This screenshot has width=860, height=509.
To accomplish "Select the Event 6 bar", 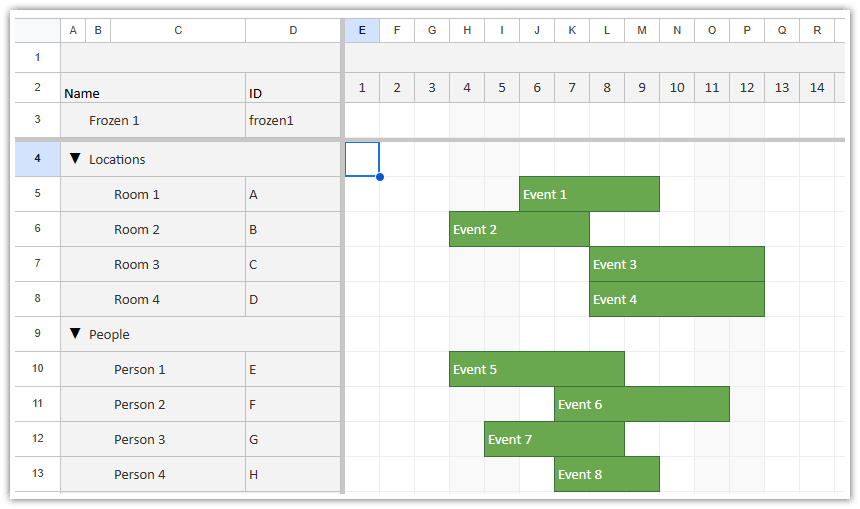I will point(642,404).
